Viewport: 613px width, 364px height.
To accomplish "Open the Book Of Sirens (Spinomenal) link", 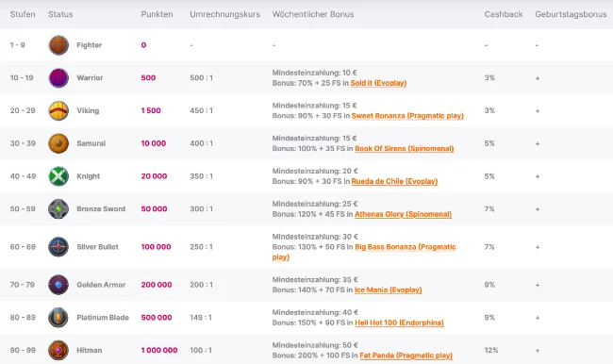I will pyautogui.click(x=405, y=149).
